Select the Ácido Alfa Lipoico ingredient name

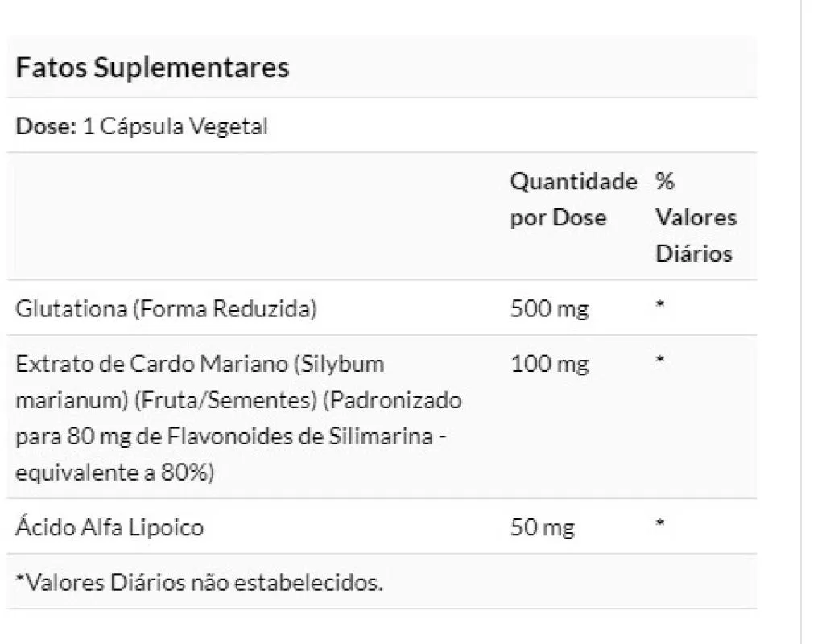(109, 527)
